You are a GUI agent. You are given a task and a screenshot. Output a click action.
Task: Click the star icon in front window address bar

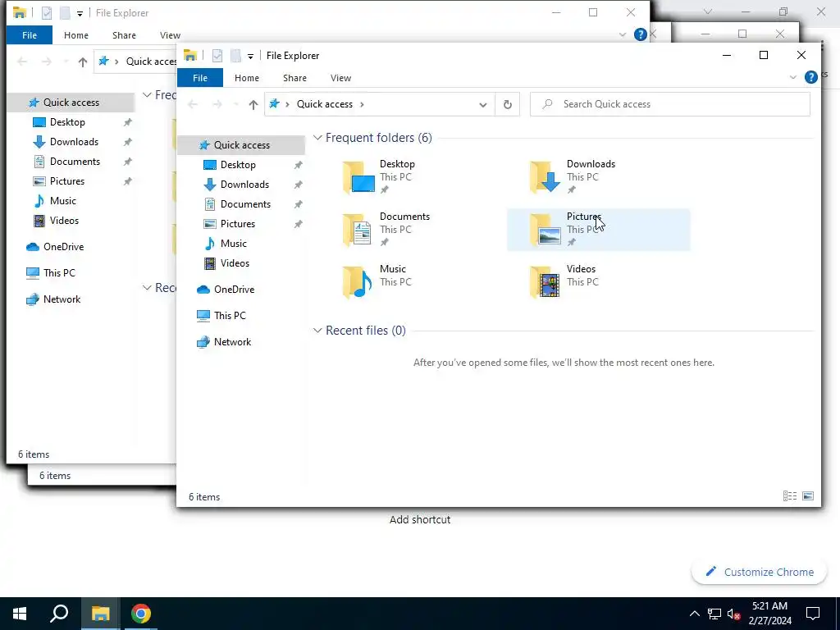coord(274,104)
